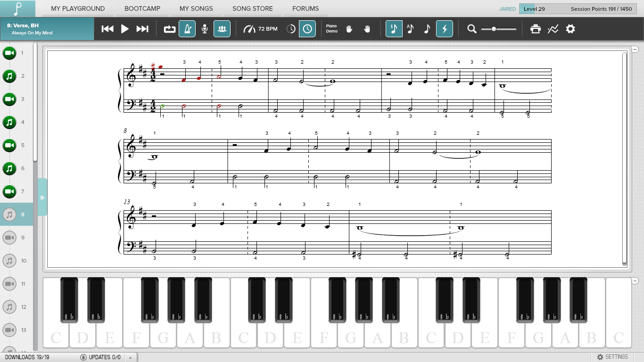Click DOWNLOADS 19/19 in status bar
The height and width of the screenshot is (362, 644).
[x=27, y=357]
